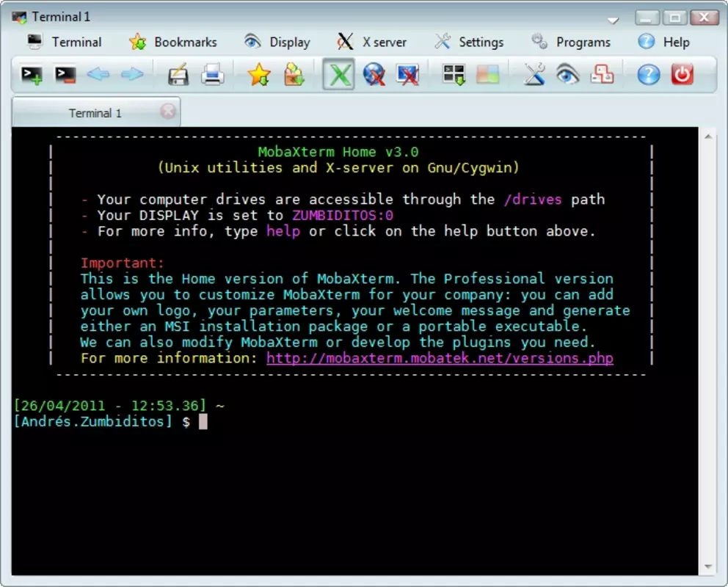Click monitor with red X icon

[x=407, y=74]
